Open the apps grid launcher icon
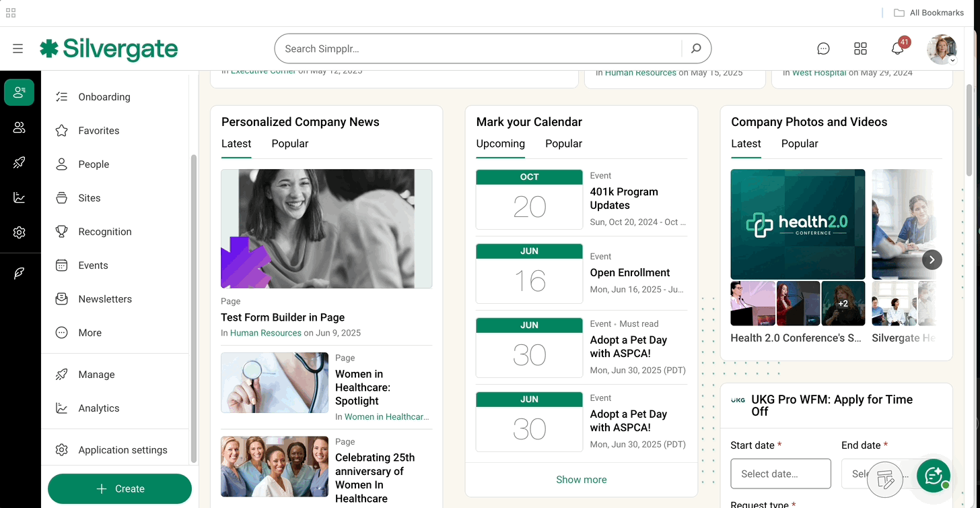This screenshot has height=508, width=980. point(860,49)
